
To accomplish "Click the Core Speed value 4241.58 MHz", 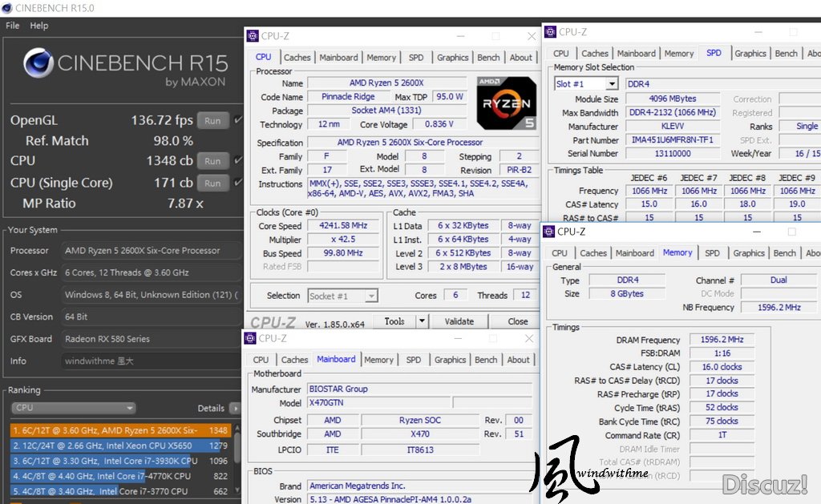I will [x=343, y=225].
